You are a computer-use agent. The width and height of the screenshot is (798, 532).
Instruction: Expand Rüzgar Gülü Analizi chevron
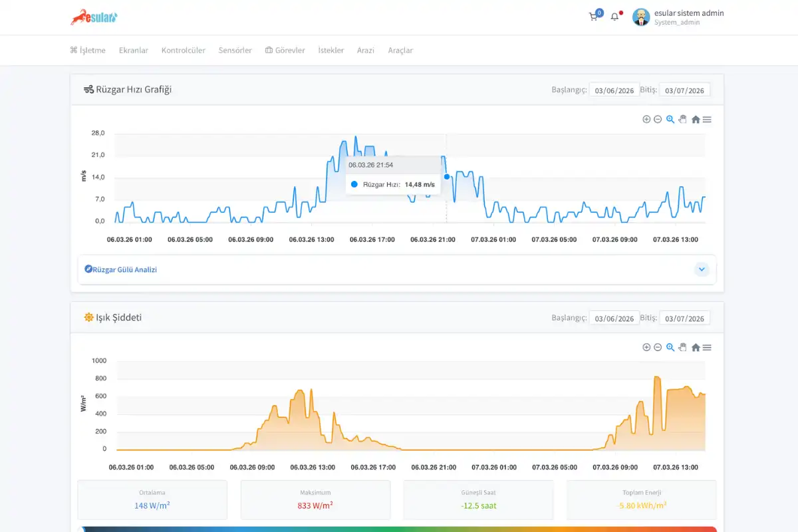point(702,269)
